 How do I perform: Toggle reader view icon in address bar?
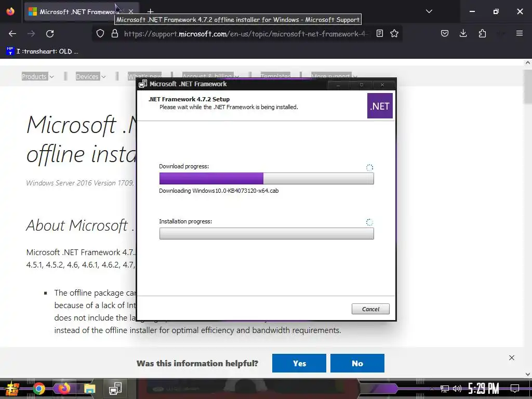coord(380,33)
